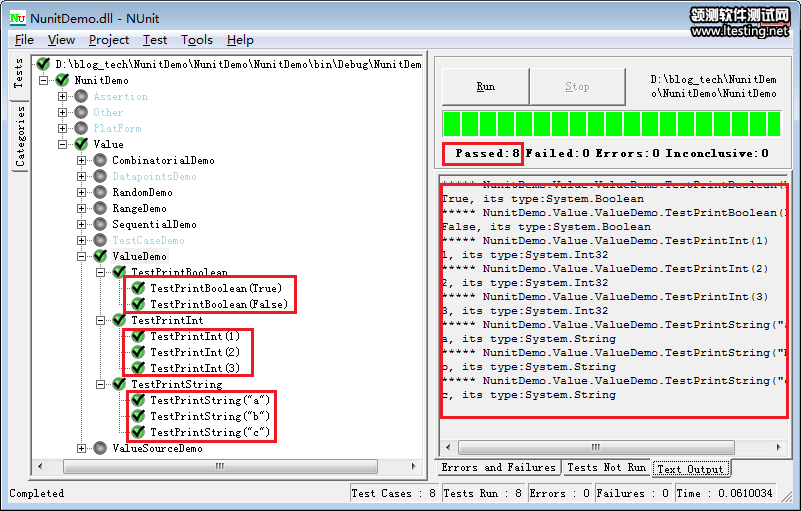Image resolution: width=801 pixels, height=511 pixels.
Task: Click green check icon of TestPrintBoolean(False)
Action: (138, 304)
